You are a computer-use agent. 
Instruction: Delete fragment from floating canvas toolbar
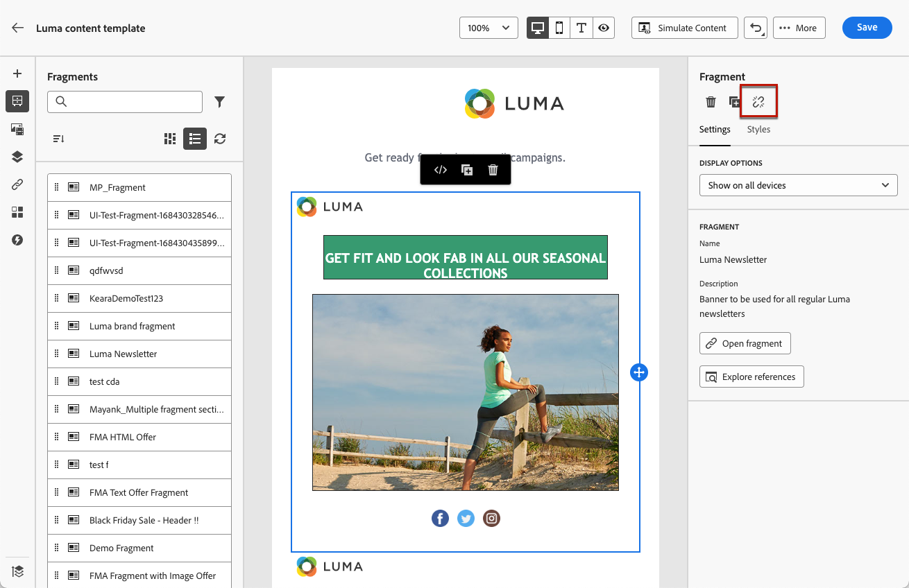click(x=493, y=170)
